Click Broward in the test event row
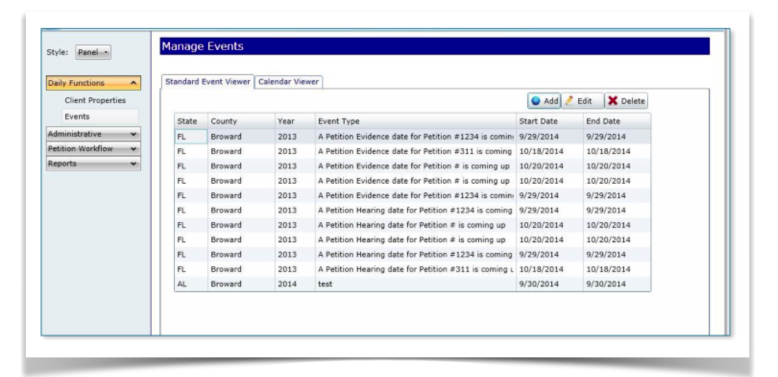This screenshot has width=778, height=377. coord(241,284)
